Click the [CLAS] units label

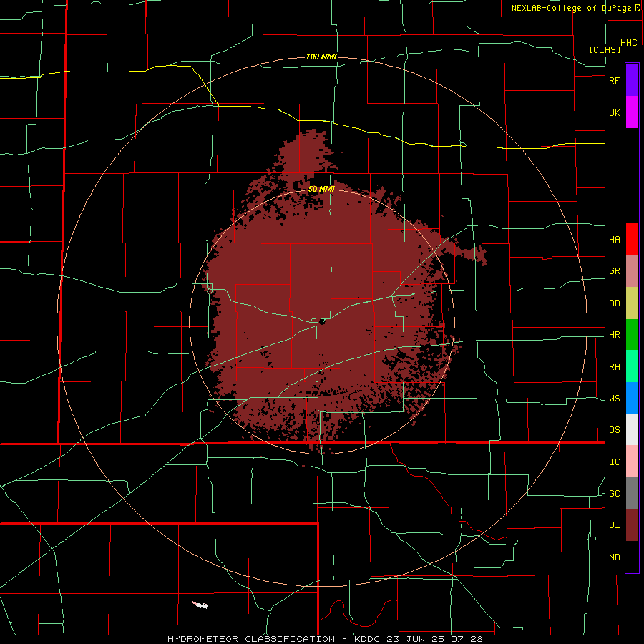[605, 49]
